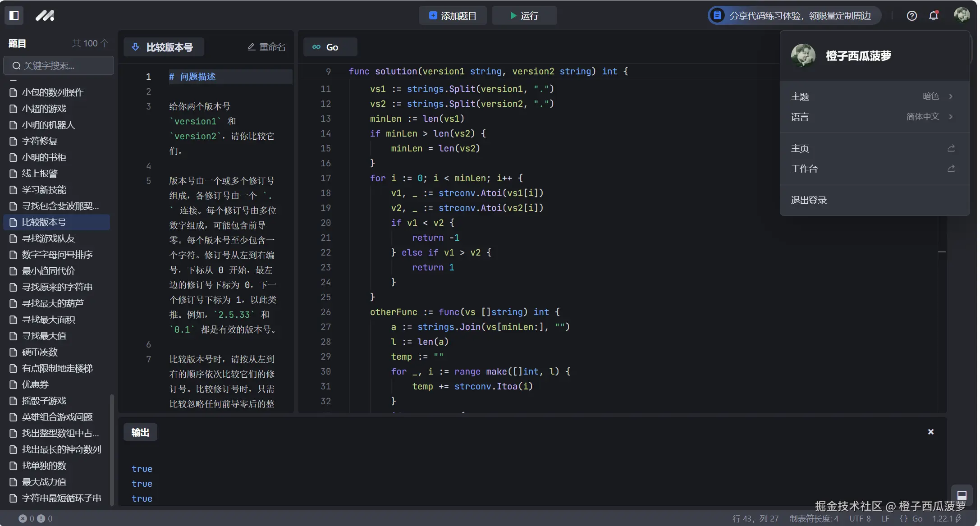
Task: Toggle bottom panel layout icon
Action: point(962,494)
